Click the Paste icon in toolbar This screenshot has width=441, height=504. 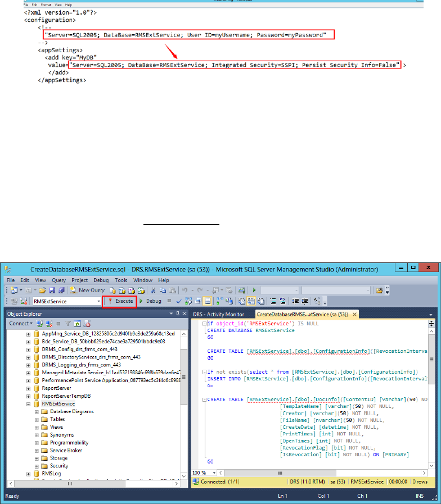172,290
